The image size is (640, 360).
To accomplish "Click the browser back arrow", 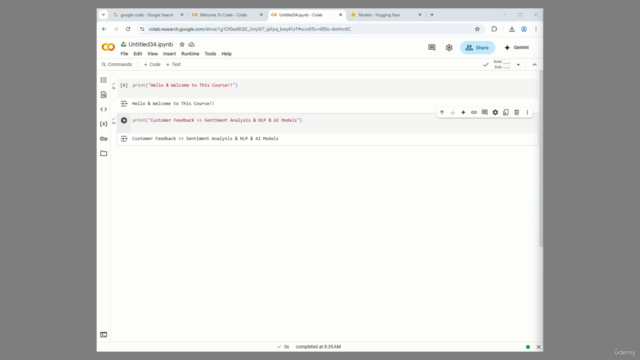I will coord(104,29).
